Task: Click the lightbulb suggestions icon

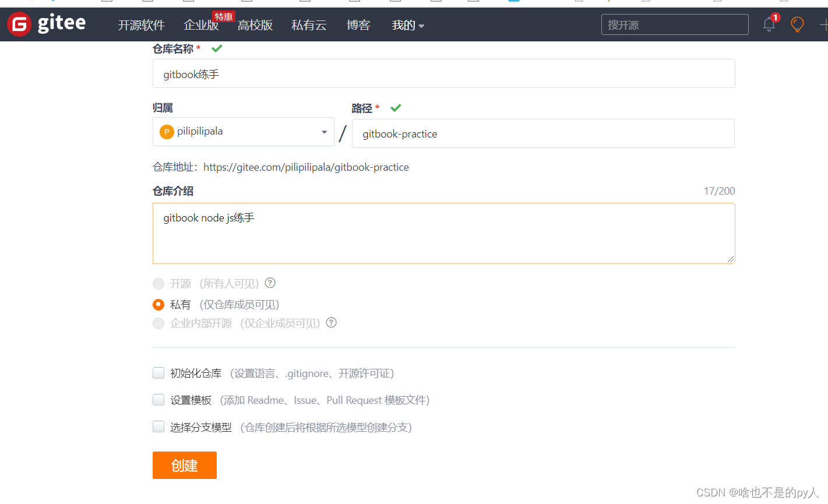Action: (x=796, y=24)
